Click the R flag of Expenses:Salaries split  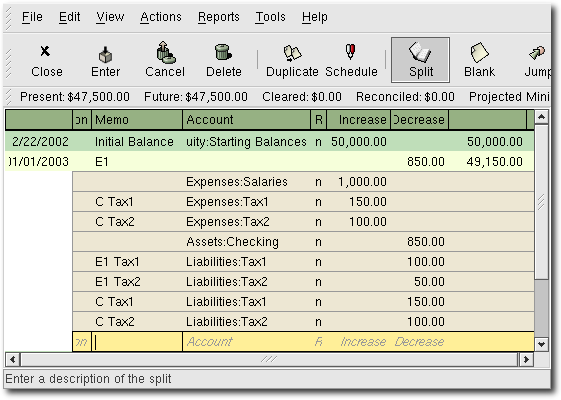[x=318, y=182]
